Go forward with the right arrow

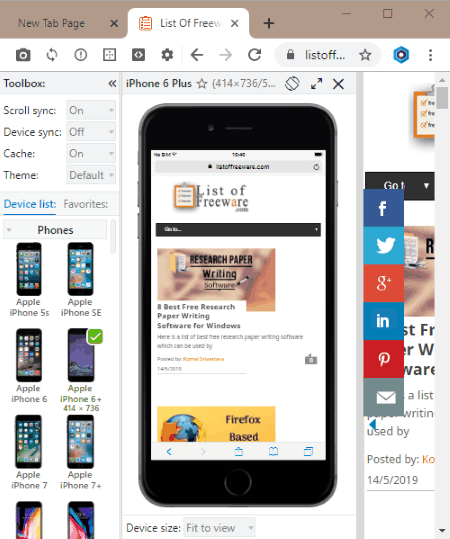click(x=226, y=55)
